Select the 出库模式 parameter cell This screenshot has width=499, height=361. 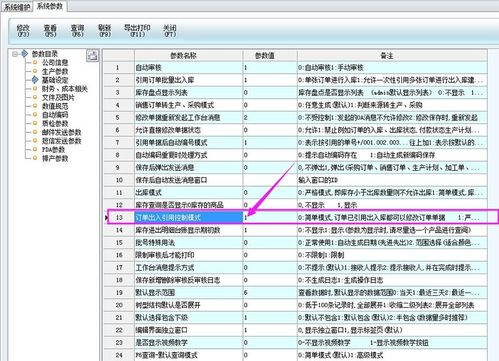pos(189,192)
